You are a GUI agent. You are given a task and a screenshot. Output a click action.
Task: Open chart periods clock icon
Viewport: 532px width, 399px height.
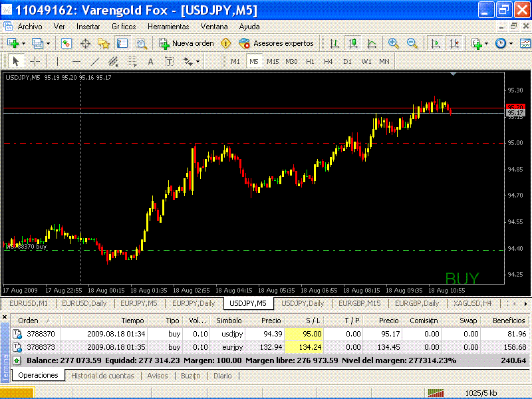(501, 43)
